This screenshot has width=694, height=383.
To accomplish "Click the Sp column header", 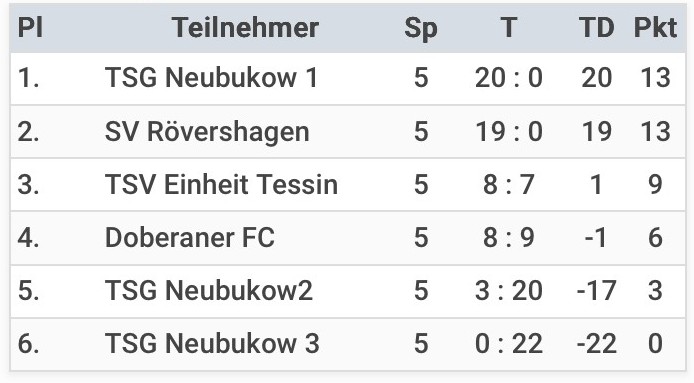I will [x=421, y=28].
